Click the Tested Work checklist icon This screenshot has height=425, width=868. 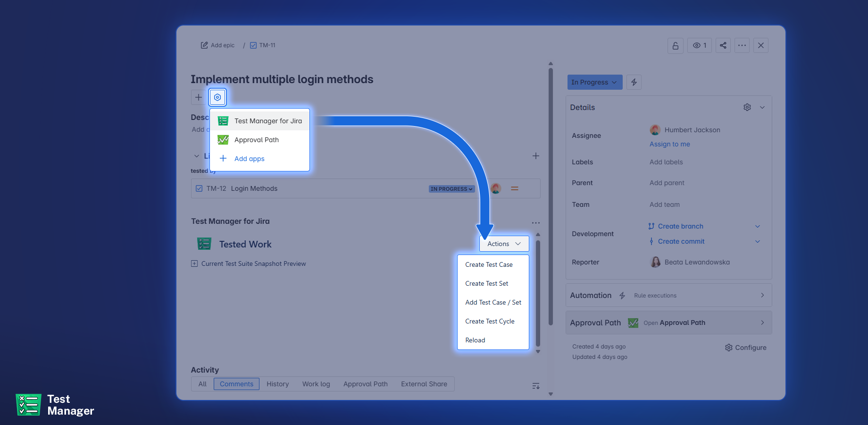[204, 244]
